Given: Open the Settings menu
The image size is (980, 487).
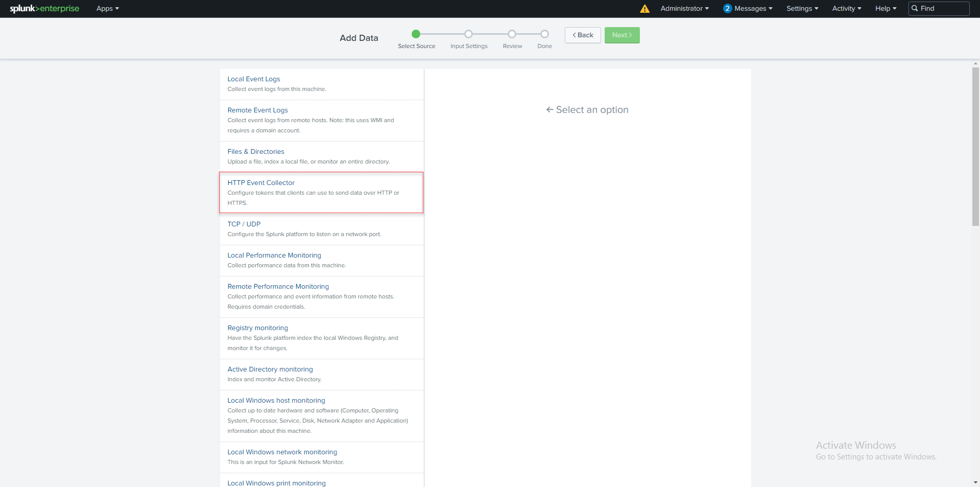Looking at the screenshot, I should (801, 8).
